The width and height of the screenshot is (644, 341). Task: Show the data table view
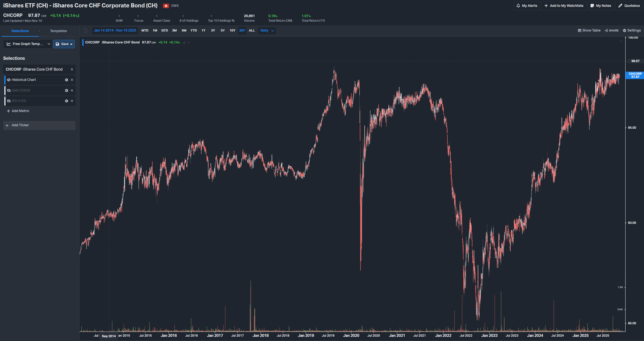coord(589,31)
